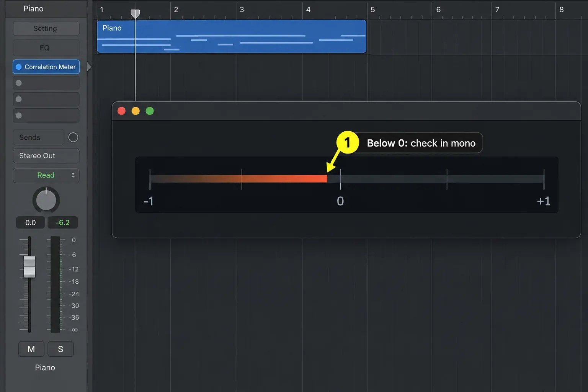The height and width of the screenshot is (392, 588).
Task: Click the empty plug-in slot below Correlation Meter
Action: coord(46,83)
